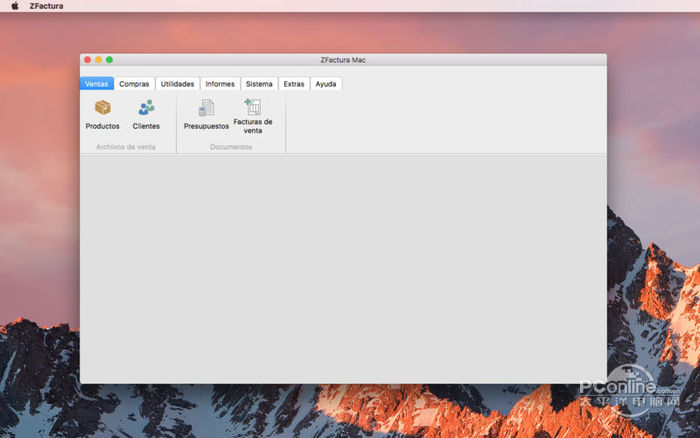Maximize the ZFactura Mac window
Screen dimensions: 700x438
109,59
